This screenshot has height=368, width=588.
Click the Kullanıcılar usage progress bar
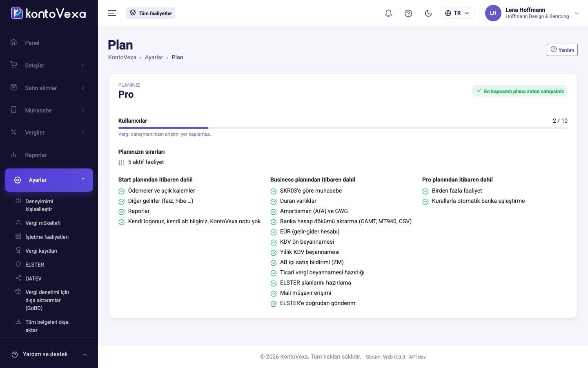click(x=343, y=128)
